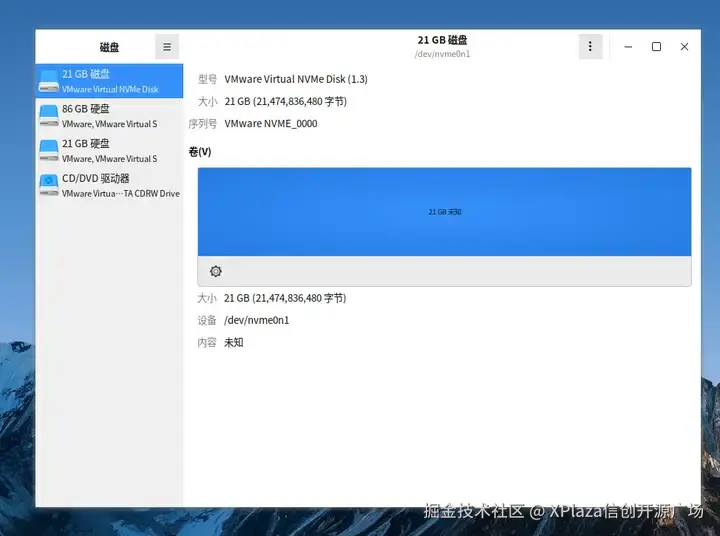Select the 21 GB 磁盘 NVMe entry
Screen dimensions: 720x536
tap(109, 81)
